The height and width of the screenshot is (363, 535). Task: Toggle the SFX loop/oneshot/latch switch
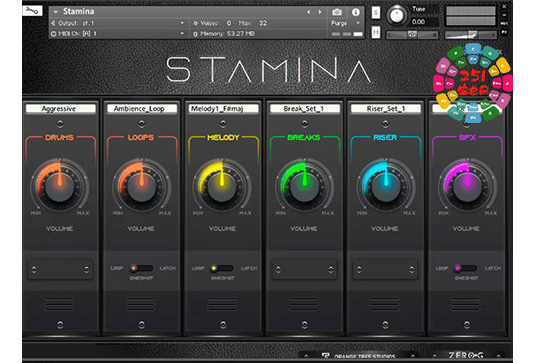click(x=466, y=268)
